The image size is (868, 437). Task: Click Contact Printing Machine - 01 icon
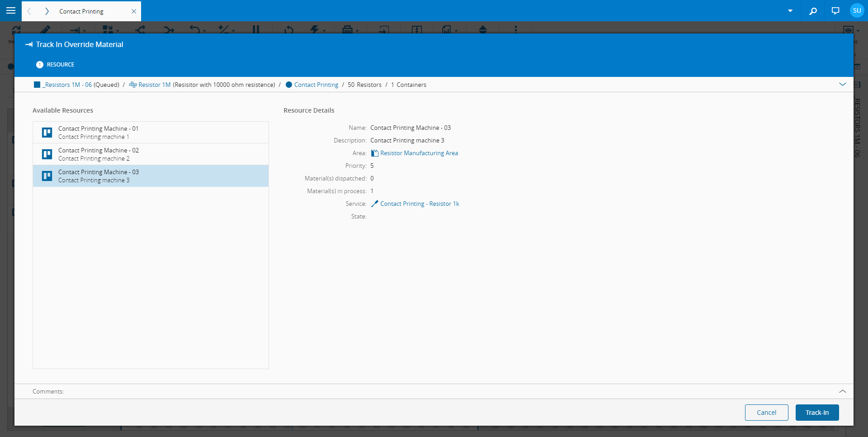(47, 133)
